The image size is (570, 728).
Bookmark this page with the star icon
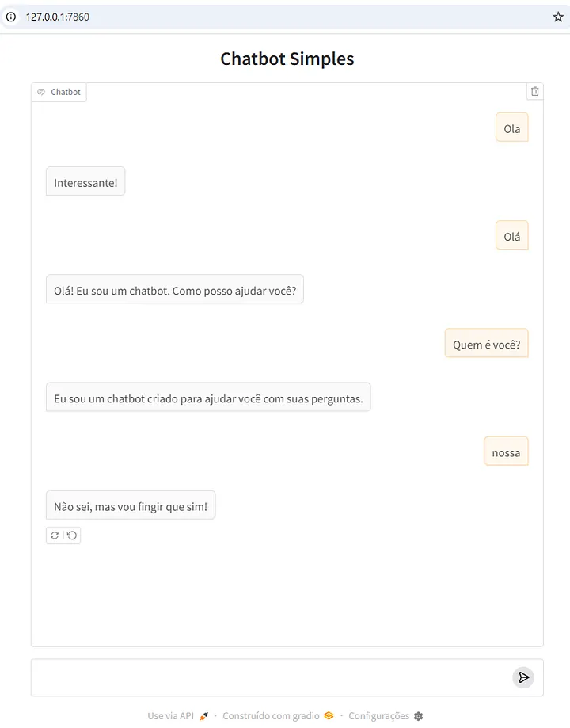click(x=558, y=17)
